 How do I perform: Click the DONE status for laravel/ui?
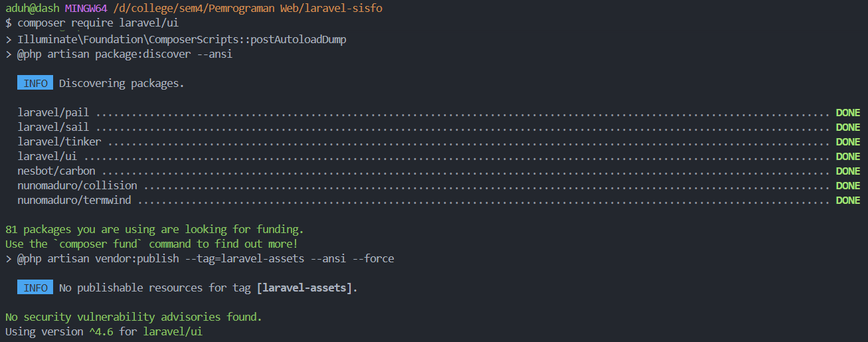point(848,156)
